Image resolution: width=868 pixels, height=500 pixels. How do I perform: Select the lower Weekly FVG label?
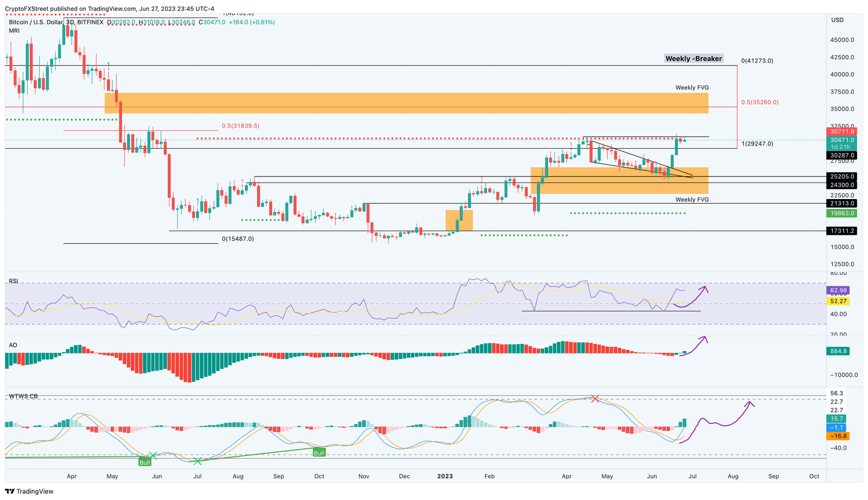tap(692, 200)
